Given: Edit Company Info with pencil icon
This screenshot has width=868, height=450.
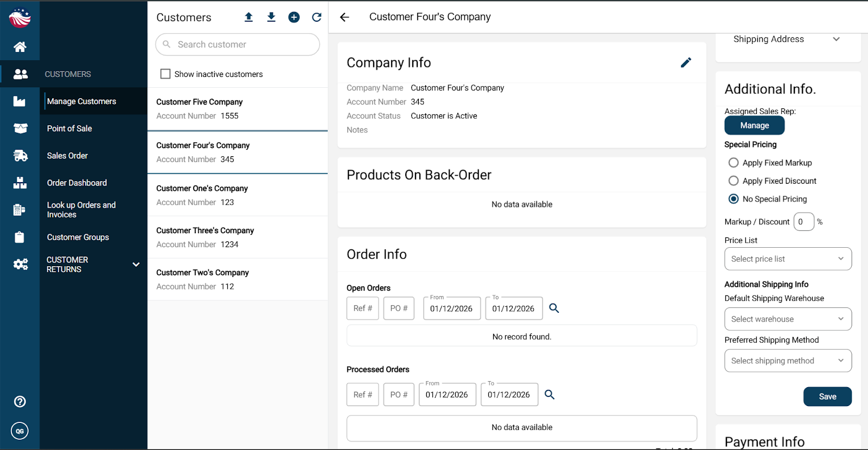Looking at the screenshot, I should [x=686, y=63].
